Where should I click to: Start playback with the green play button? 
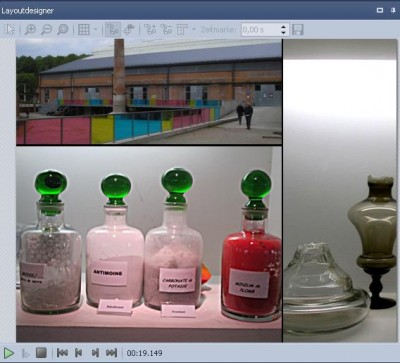tap(9, 353)
